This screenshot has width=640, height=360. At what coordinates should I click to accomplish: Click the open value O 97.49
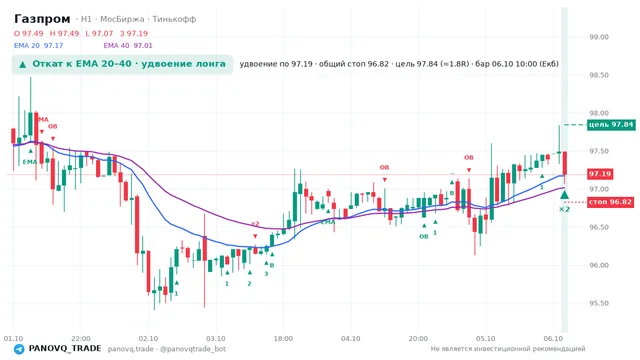[x=29, y=33]
